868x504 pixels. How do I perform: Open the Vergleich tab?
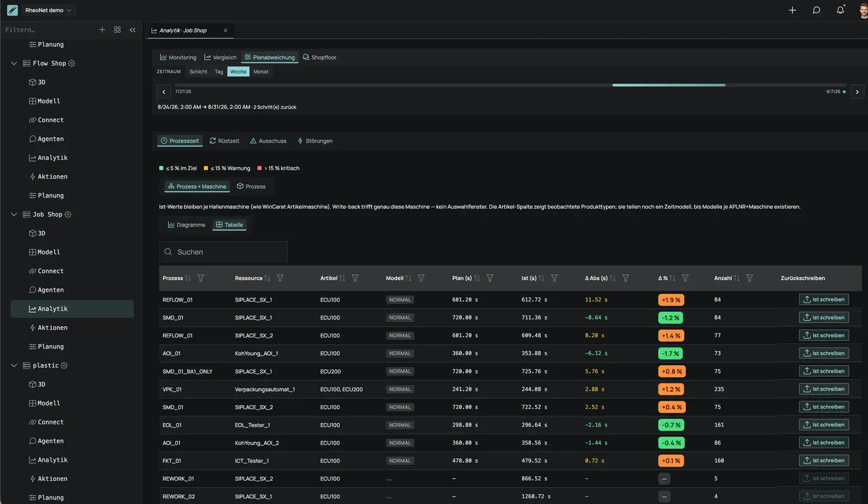(220, 58)
